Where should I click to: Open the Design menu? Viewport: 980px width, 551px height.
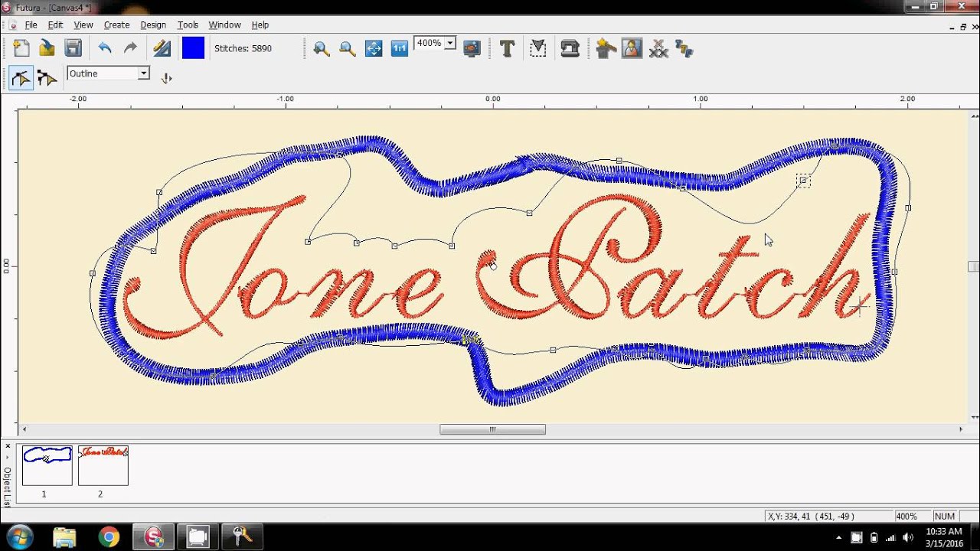coord(153,24)
